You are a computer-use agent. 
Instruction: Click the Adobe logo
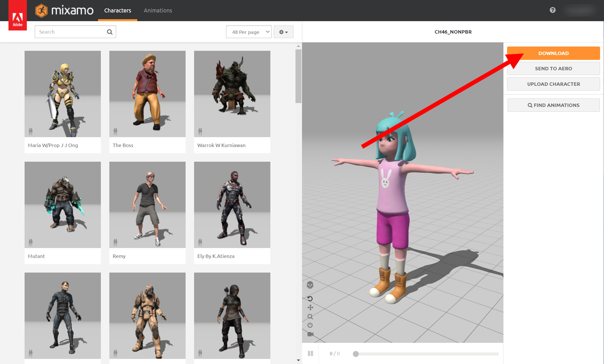point(18,17)
